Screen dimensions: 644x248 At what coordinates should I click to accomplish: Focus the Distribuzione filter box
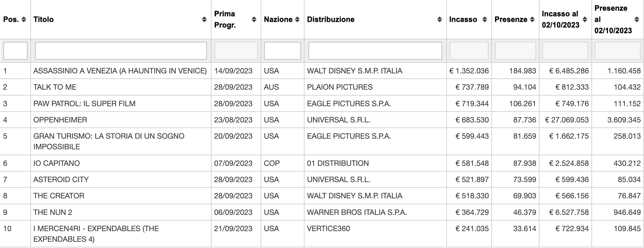tap(375, 51)
